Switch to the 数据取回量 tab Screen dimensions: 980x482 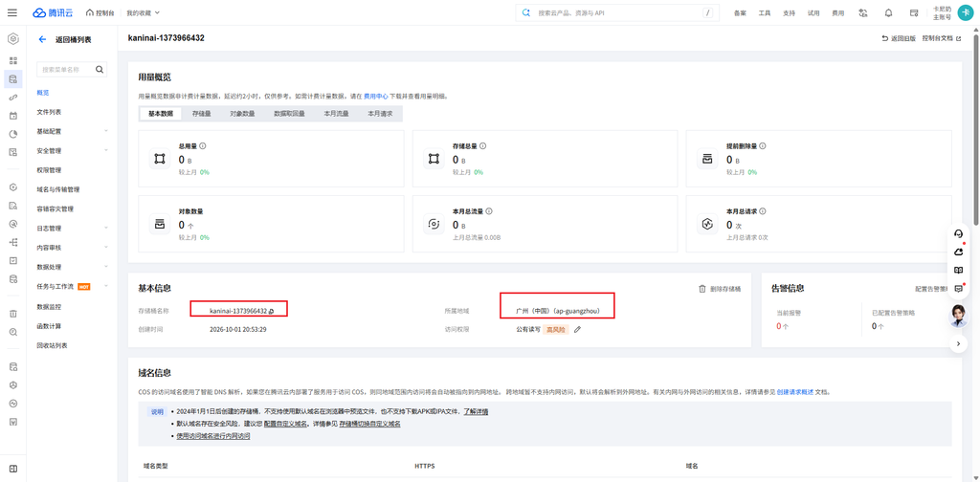tap(289, 114)
